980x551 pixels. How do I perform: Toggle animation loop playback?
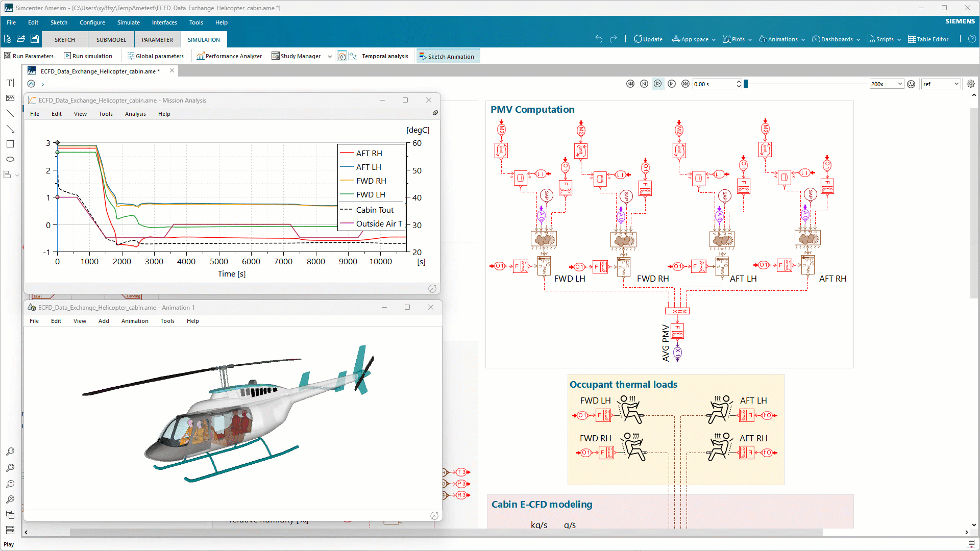[x=911, y=84]
